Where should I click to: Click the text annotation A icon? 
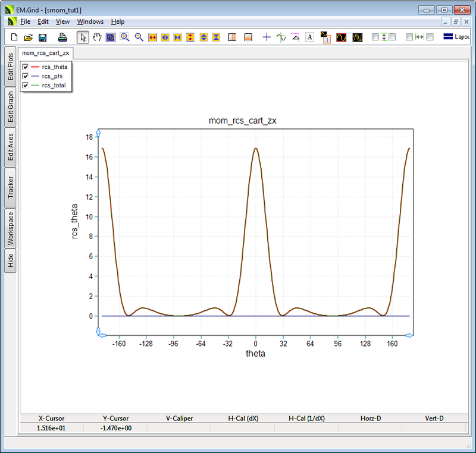click(x=309, y=37)
